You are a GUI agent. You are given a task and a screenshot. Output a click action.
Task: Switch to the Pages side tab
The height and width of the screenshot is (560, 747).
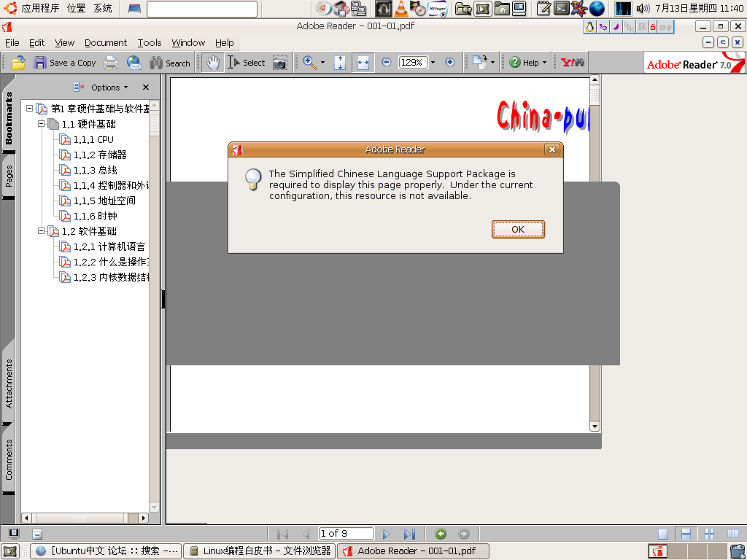9,176
